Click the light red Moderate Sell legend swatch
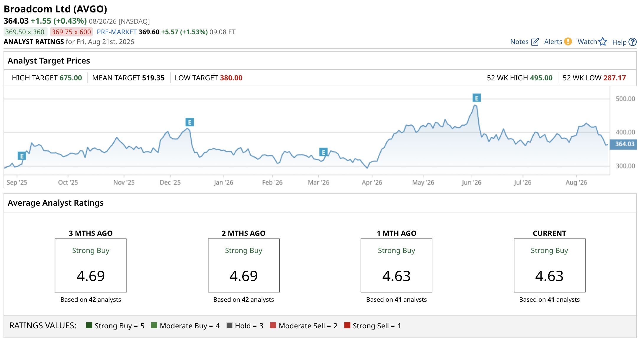 point(273,325)
